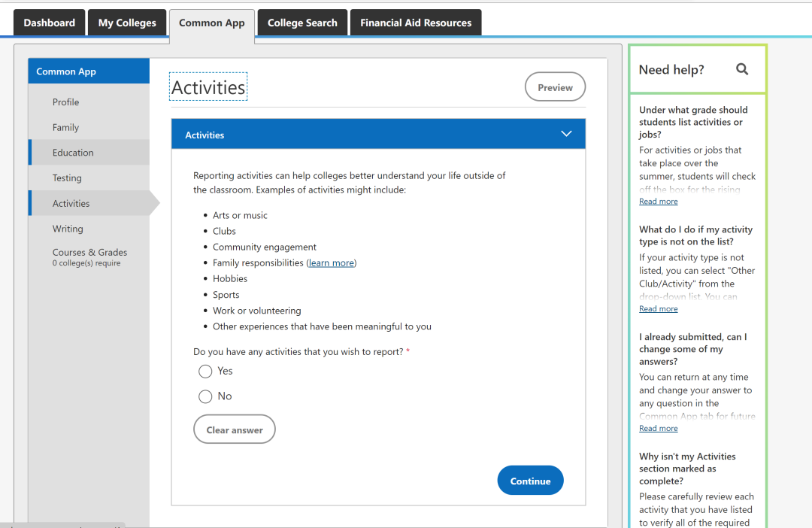812x528 pixels.
Task: Switch to the My Colleges tab
Action: [127, 23]
